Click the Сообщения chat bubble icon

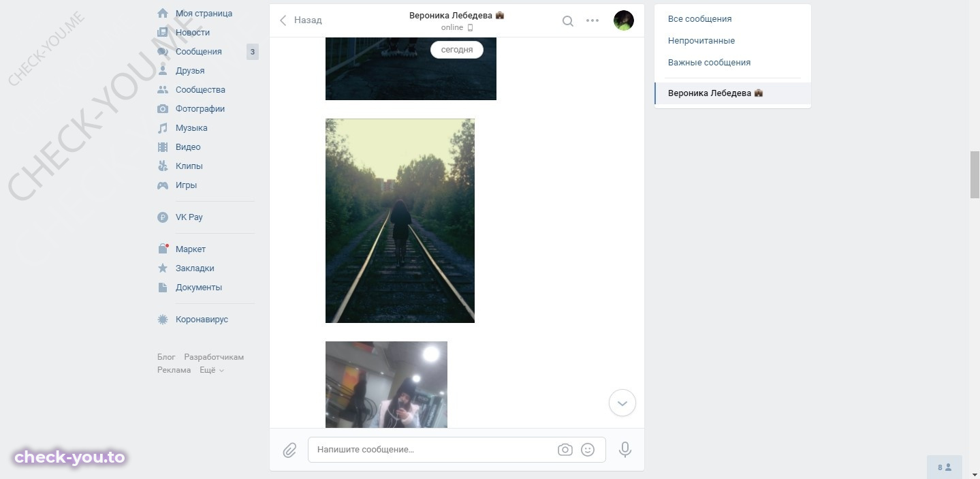pos(163,51)
